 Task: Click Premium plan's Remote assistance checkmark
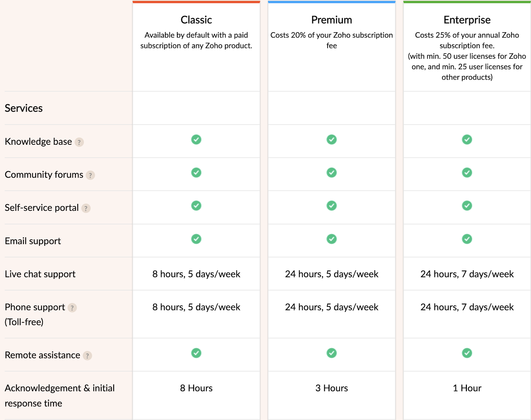[x=332, y=353]
